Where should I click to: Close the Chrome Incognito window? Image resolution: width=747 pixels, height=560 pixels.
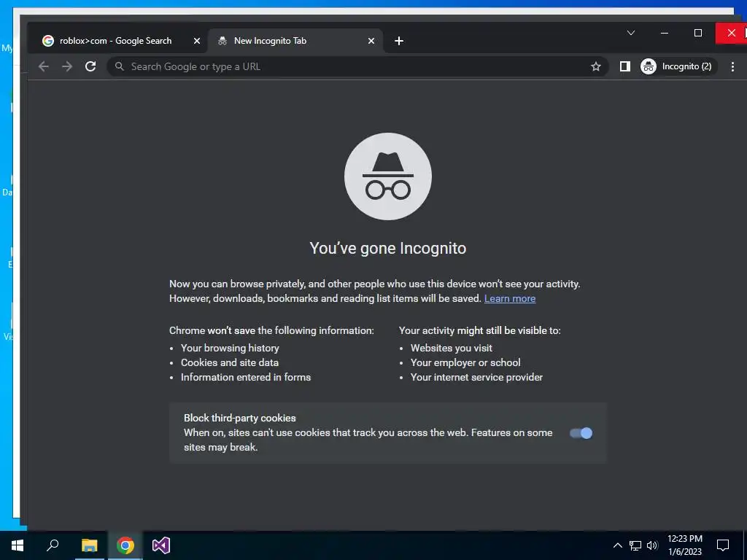click(731, 33)
